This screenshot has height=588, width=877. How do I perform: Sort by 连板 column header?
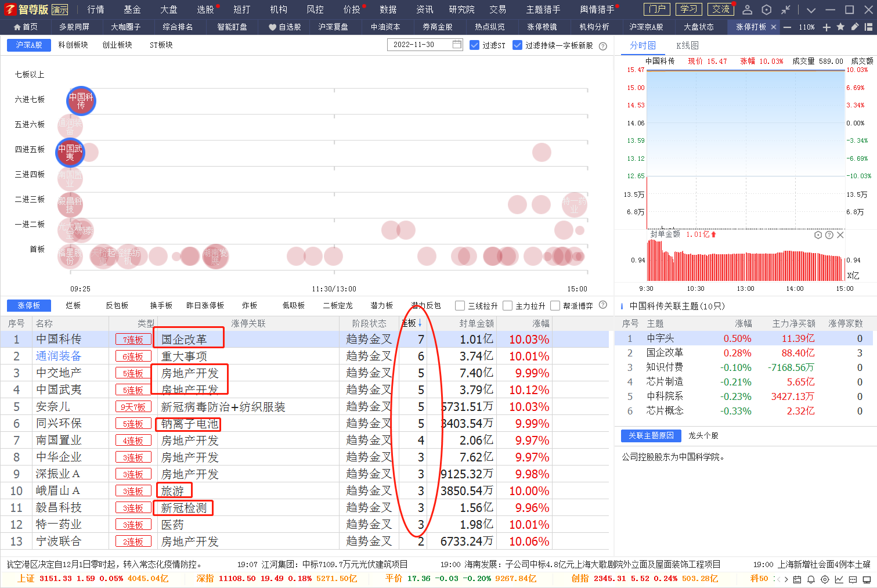point(412,323)
